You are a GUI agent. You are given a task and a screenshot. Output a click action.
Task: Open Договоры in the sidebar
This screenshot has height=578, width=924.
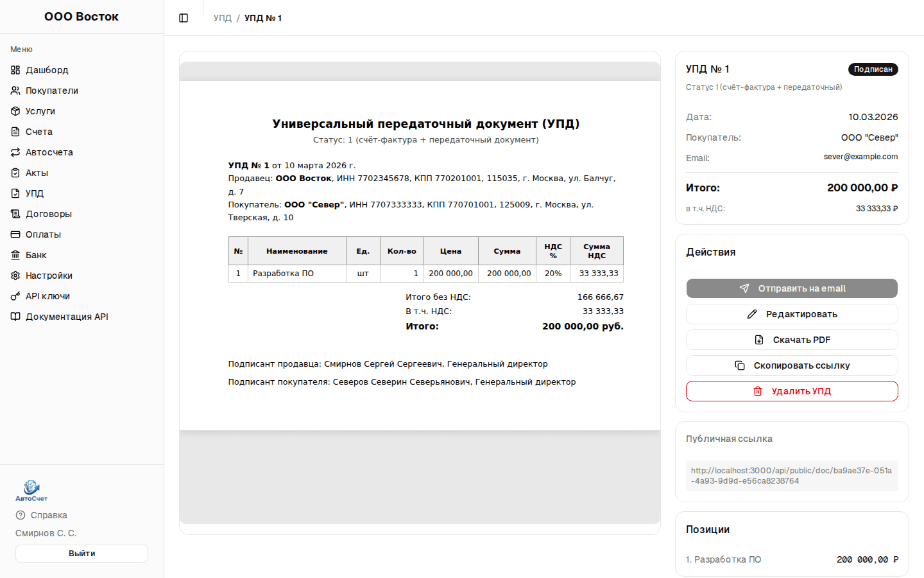click(x=81, y=214)
